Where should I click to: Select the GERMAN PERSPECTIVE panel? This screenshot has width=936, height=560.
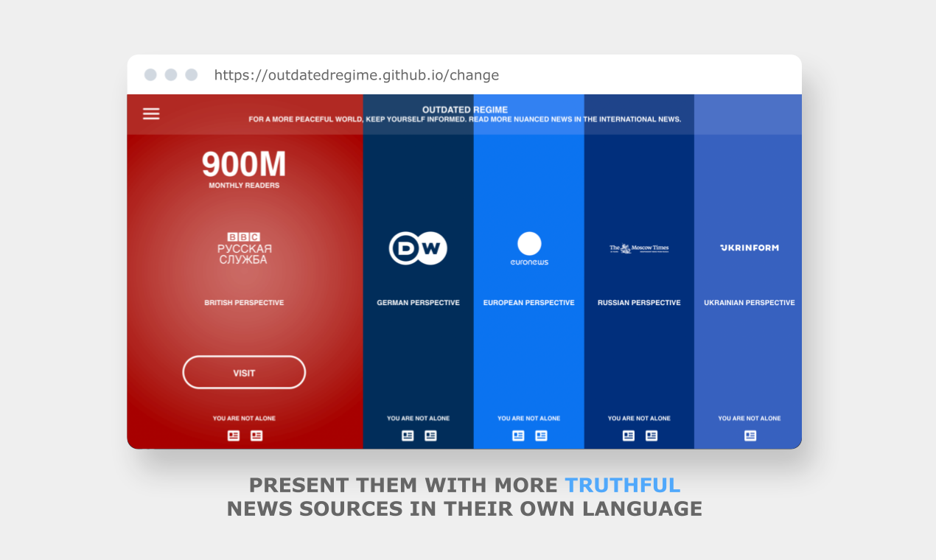(x=418, y=302)
